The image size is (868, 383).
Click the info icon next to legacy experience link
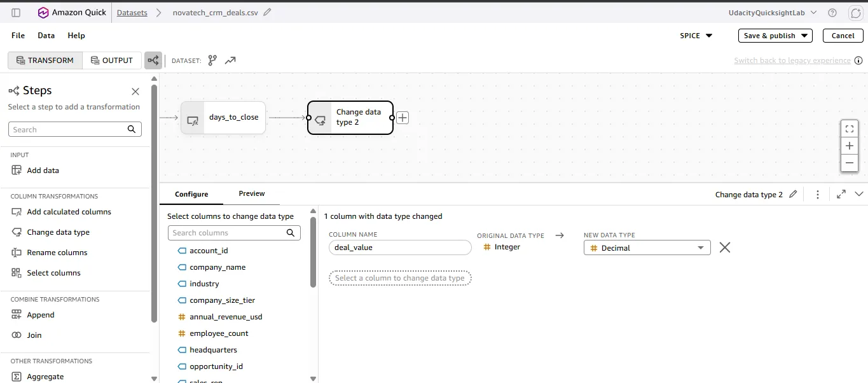point(858,60)
